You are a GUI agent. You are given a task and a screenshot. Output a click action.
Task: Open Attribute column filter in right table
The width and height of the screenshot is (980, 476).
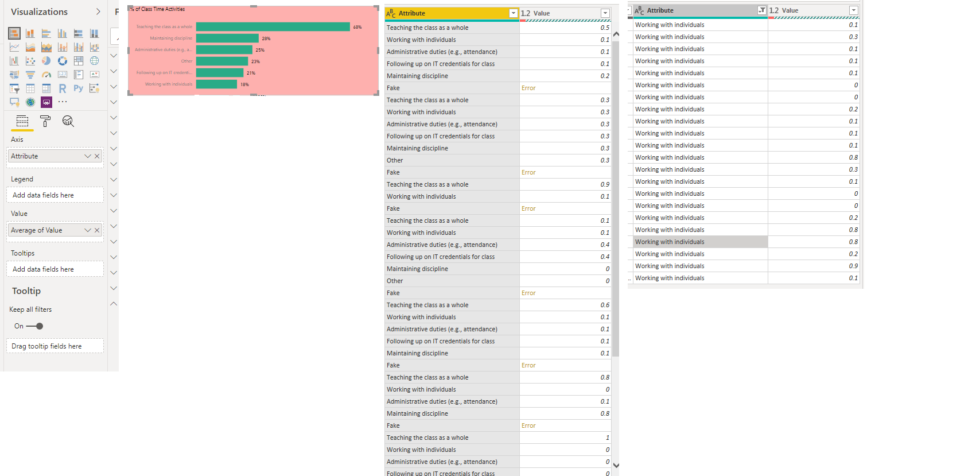click(761, 10)
